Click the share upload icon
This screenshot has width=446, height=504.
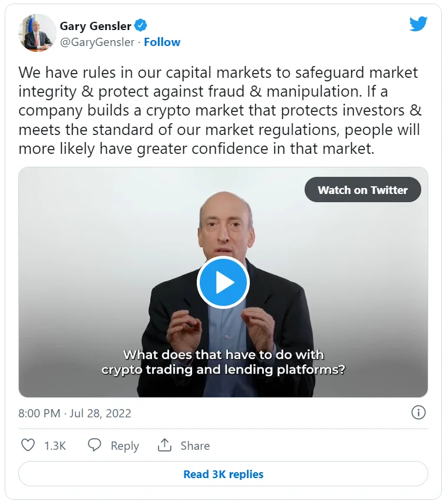click(164, 445)
